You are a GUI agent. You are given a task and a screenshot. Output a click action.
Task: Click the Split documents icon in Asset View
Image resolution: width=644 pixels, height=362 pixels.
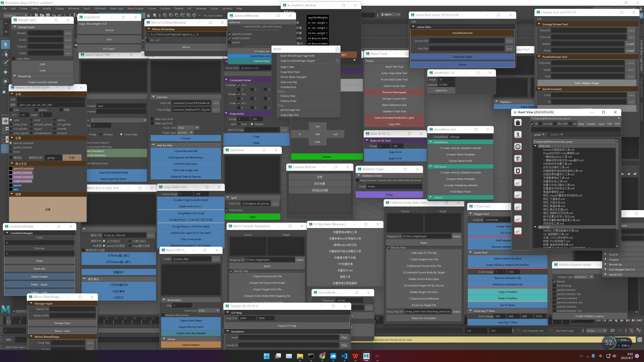(518, 159)
